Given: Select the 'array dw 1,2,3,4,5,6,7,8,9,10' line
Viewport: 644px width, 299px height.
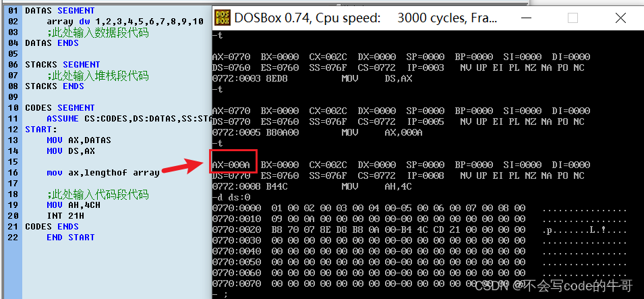Looking at the screenshot, I should point(125,22).
